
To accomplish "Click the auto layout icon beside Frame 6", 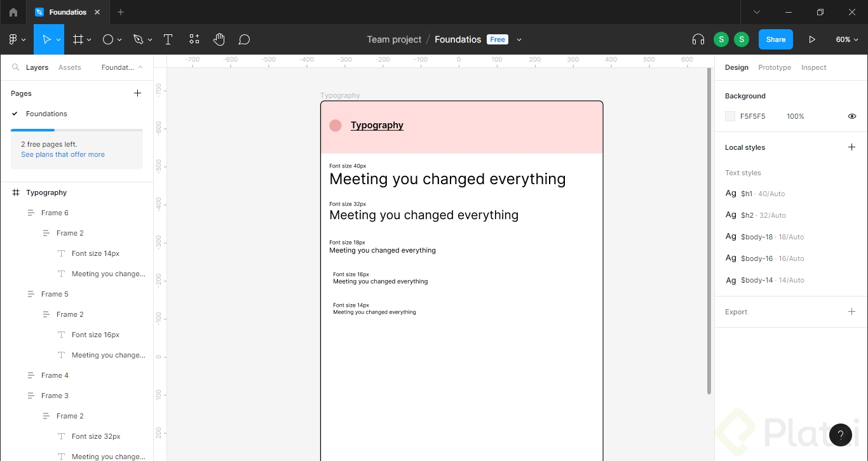I will (31, 213).
